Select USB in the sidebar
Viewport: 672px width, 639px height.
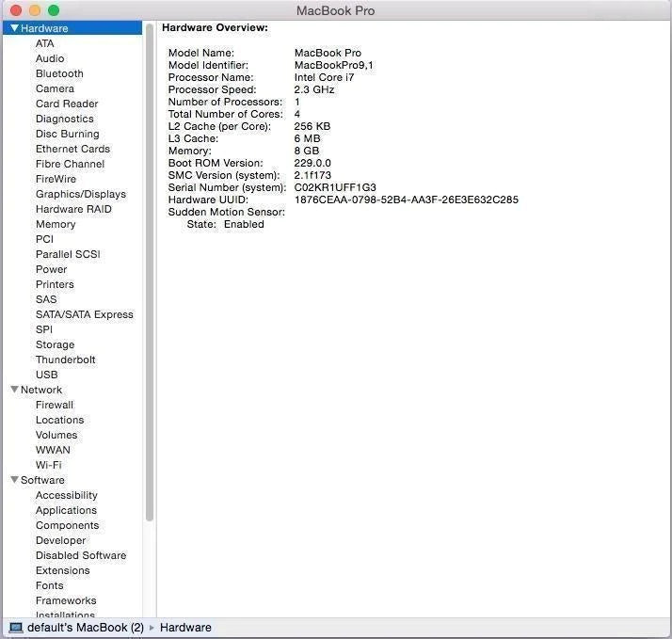(46, 375)
